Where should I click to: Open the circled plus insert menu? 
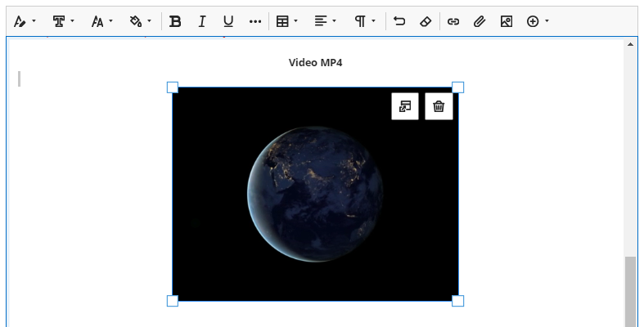click(x=538, y=22)
